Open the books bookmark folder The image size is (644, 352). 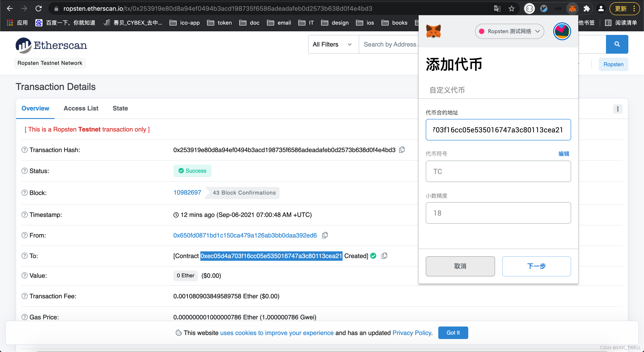(394, 23)
